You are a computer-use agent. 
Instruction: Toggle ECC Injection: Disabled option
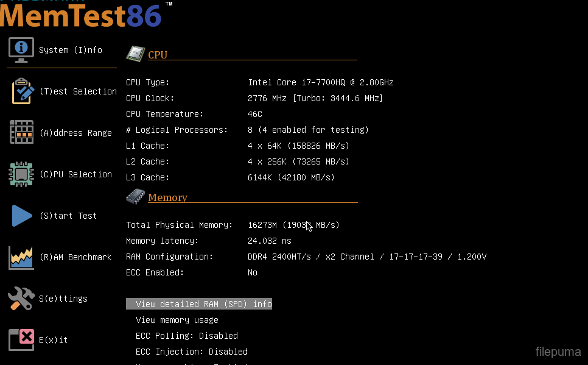click(191, 352)
